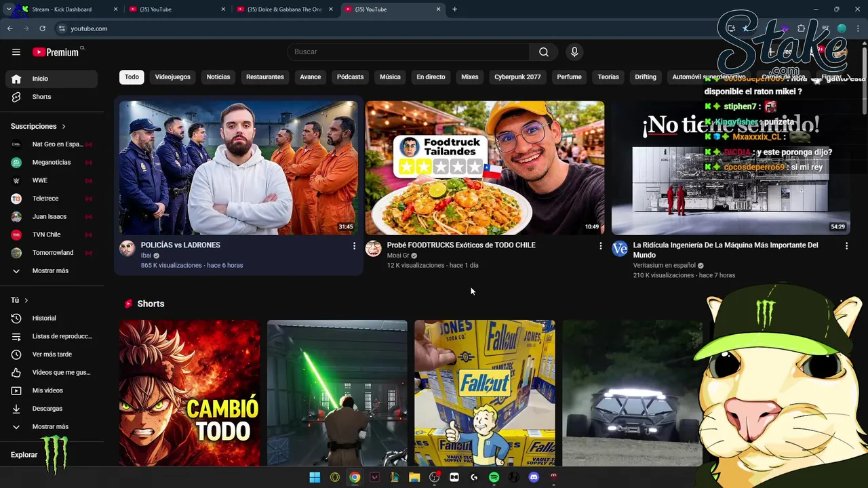
Task: Open Nat Geo en España subscription
Action: [52, 144]
